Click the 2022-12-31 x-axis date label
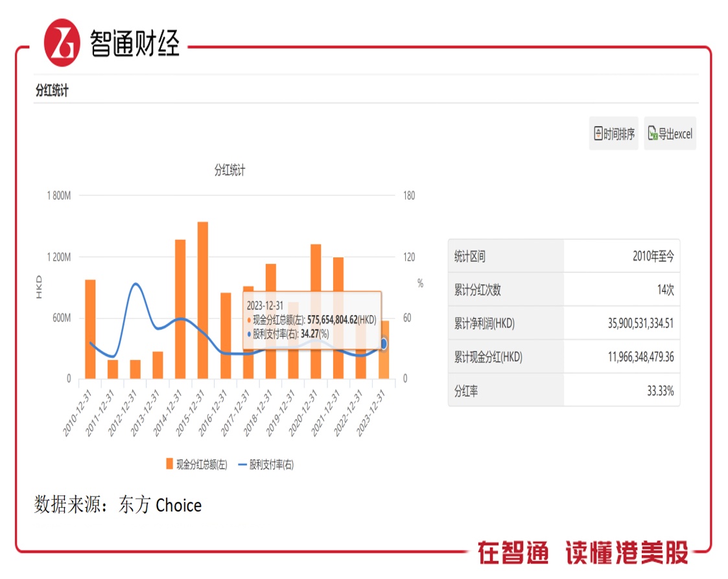The height and width of the screenshot is (579, 728). click(347, 413)
